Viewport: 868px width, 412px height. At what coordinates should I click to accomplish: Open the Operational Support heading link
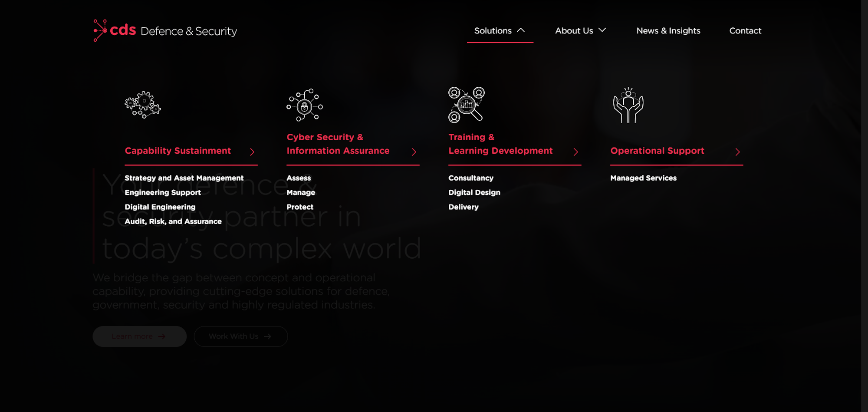(x=657, y=151)
